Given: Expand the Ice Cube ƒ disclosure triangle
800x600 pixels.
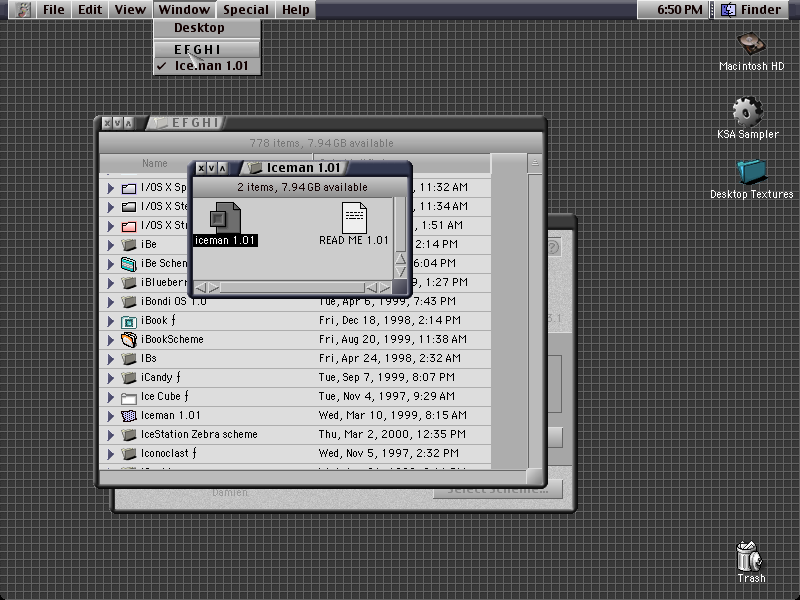Looking at the screenshot, I should [110, 397].
